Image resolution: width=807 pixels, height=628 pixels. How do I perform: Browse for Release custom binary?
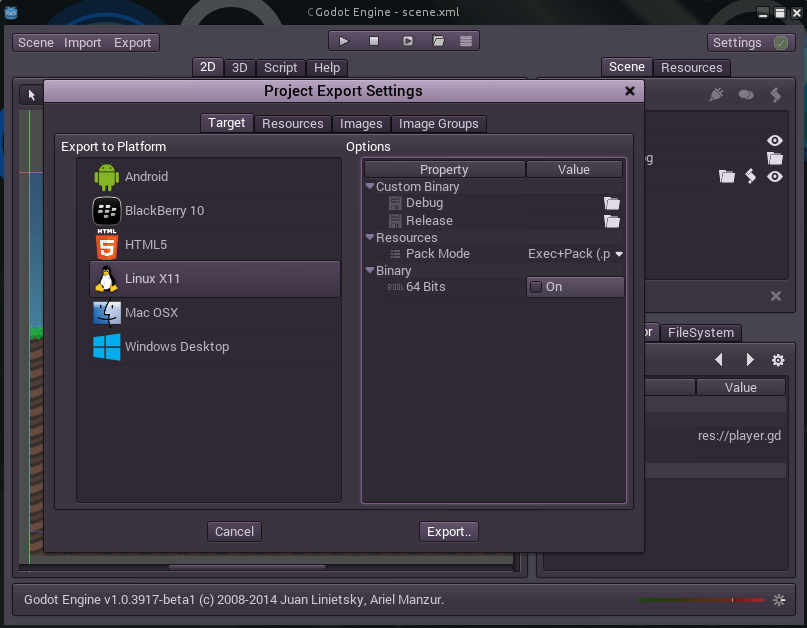tap(611, 221)
